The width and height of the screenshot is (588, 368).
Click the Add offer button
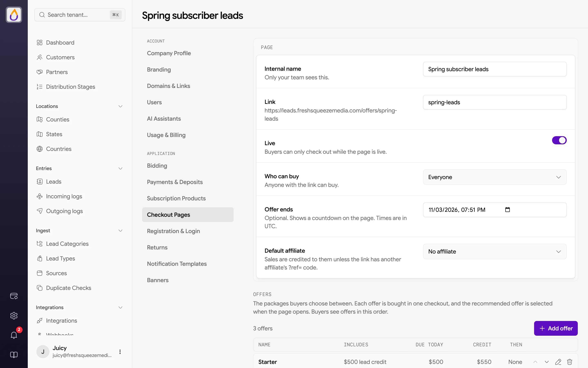coord(556,328)
